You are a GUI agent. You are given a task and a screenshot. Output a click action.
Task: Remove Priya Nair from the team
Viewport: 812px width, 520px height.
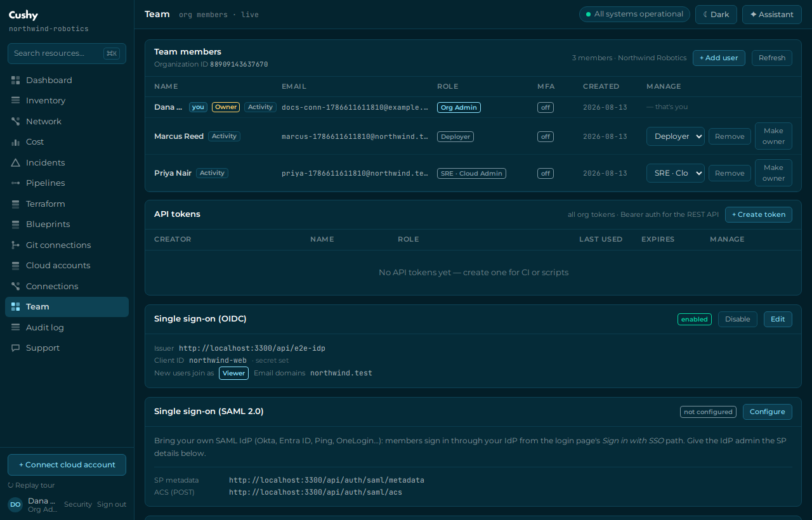730,173
